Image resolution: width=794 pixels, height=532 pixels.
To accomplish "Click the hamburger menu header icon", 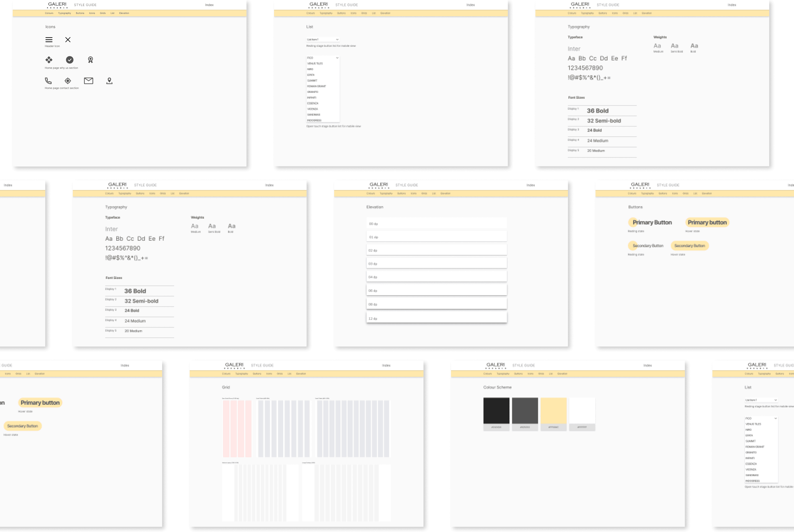I will [x=49, y=40].
